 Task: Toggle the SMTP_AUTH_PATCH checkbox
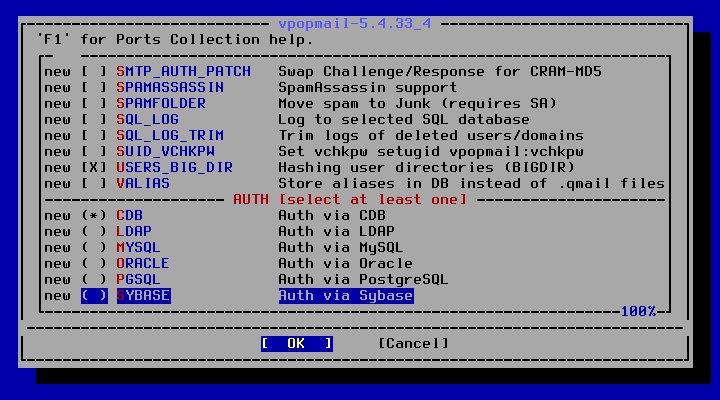point(94,72)
